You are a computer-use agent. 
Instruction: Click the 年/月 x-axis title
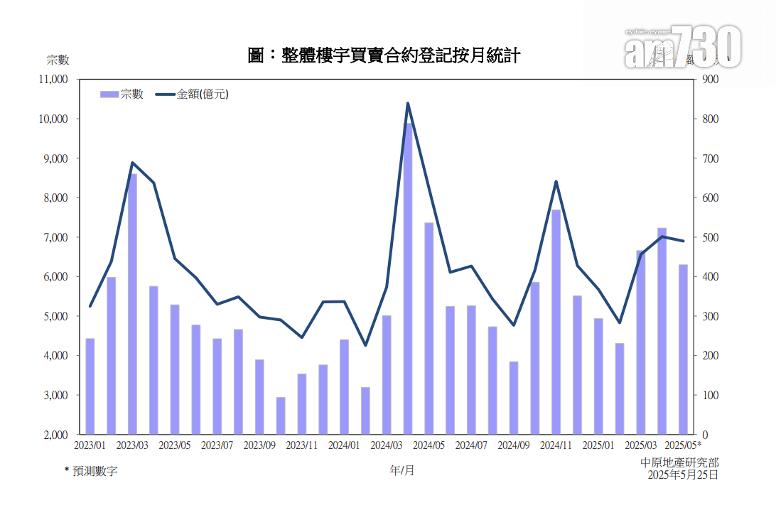click(402, 470)
